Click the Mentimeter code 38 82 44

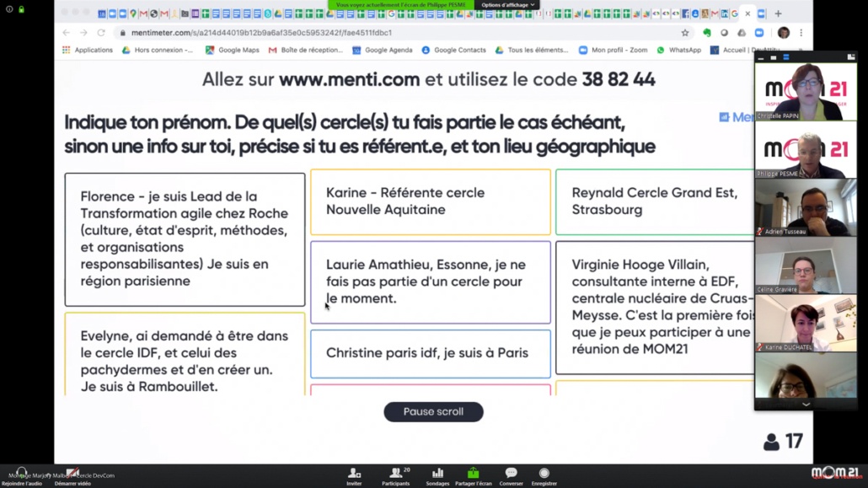[619, 80]
